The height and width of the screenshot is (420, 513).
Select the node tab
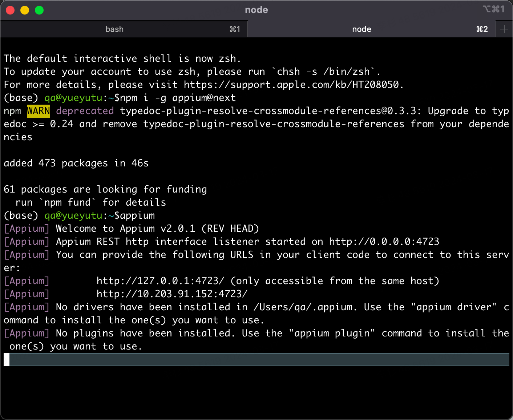[x=361, y=29]
